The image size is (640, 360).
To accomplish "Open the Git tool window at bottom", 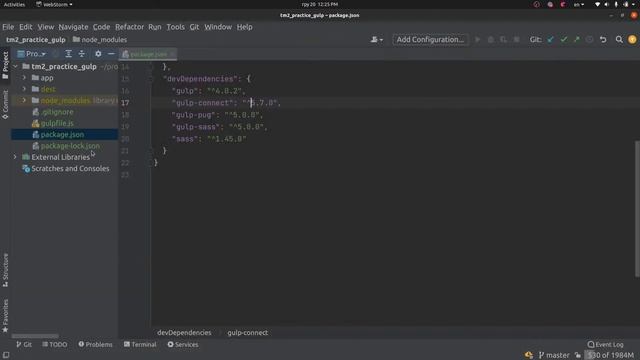I will [24, 344].
